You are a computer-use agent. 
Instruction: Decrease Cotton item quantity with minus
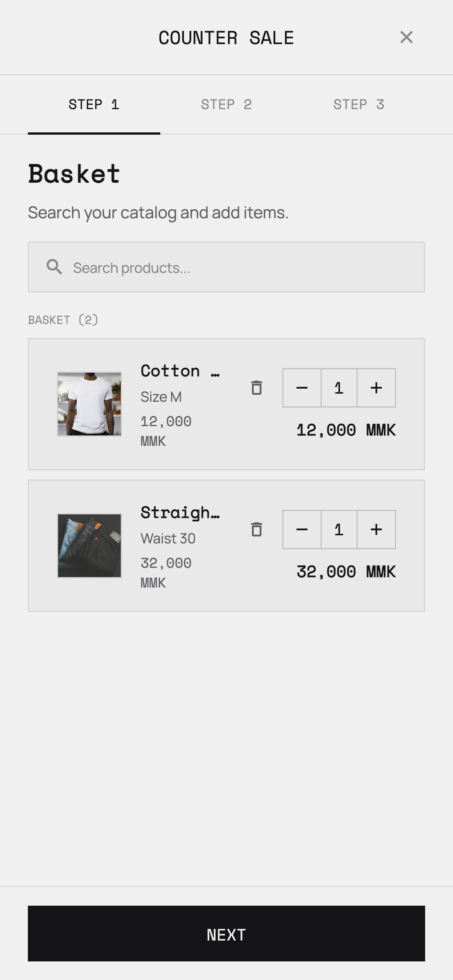pos(302,388)
